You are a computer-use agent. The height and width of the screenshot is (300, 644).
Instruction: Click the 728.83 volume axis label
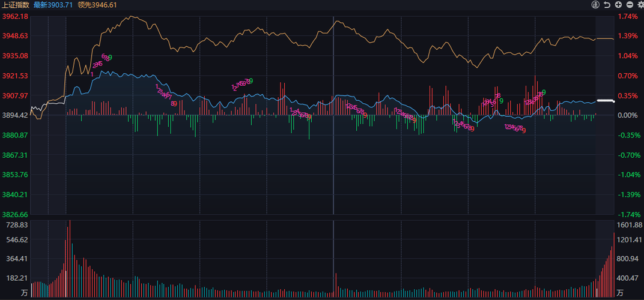[x=17, y=225]
